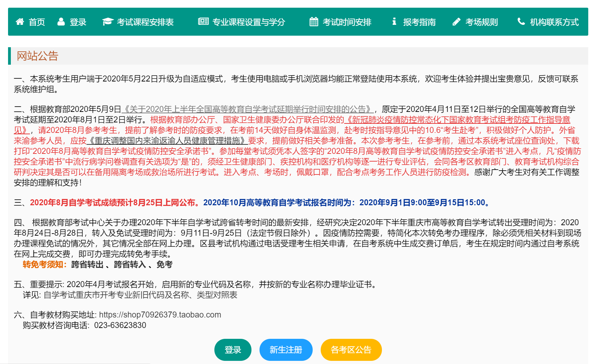The image size is (597, 364).
Task: Click the phone icon for 机构联系方式
Action: point(521,22)
